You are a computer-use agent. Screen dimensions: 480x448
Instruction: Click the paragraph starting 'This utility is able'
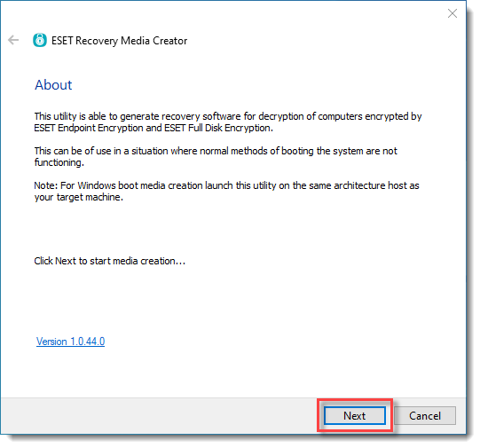coord(228,122)
